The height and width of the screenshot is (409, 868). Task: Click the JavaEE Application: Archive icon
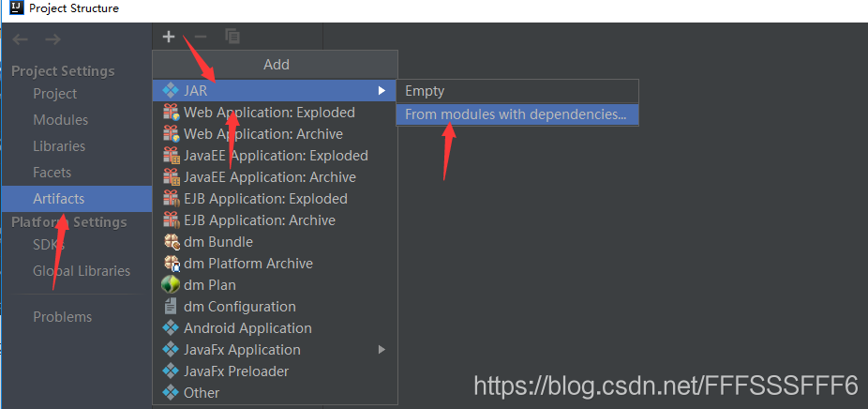(171, 177)
